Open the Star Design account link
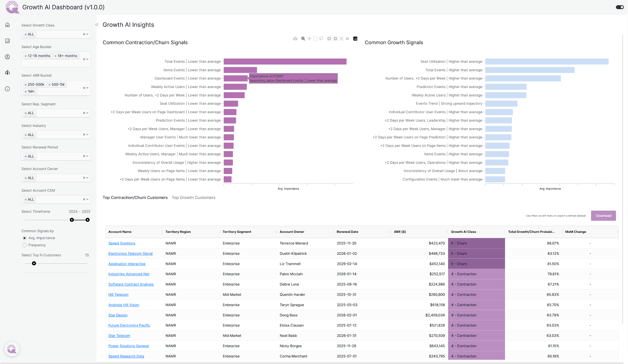The image size is (628, 364). pyautogui.click(x=118, y=315)
